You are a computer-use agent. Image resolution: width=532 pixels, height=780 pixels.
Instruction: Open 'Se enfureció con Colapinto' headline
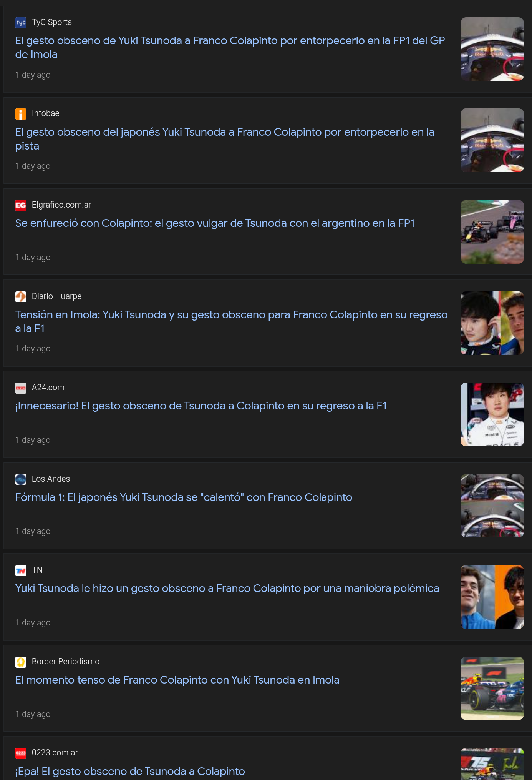(215, 223)
